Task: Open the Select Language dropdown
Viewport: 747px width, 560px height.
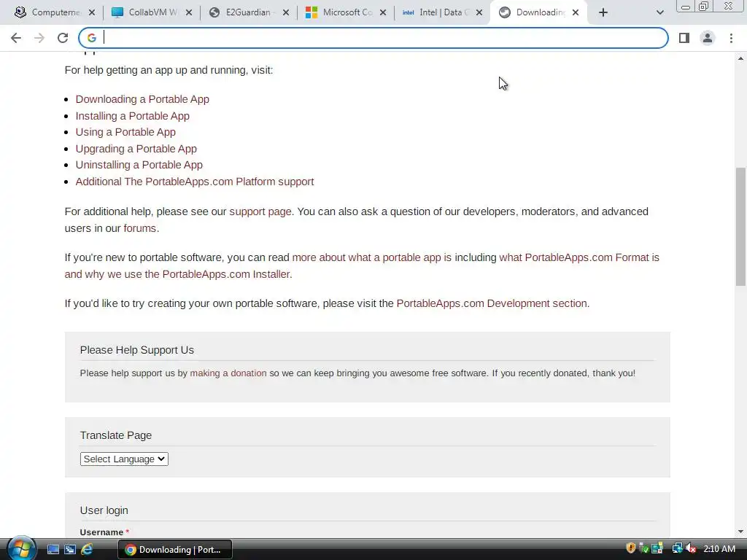Action: (124, 459)
